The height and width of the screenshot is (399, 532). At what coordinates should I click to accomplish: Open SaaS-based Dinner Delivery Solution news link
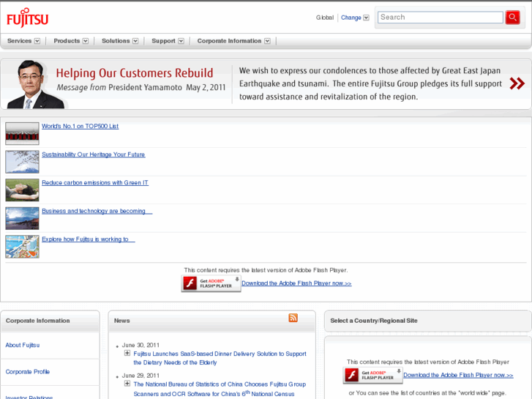[220, 358]
